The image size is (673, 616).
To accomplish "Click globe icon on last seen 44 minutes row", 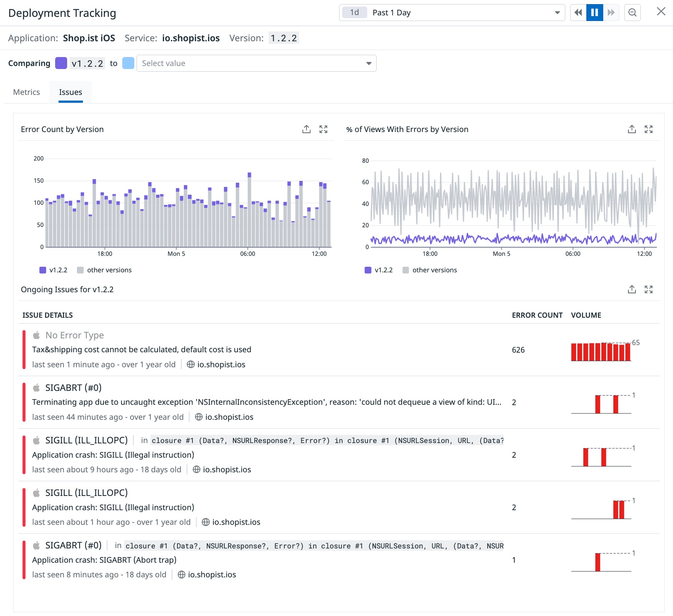I will 199,417.
